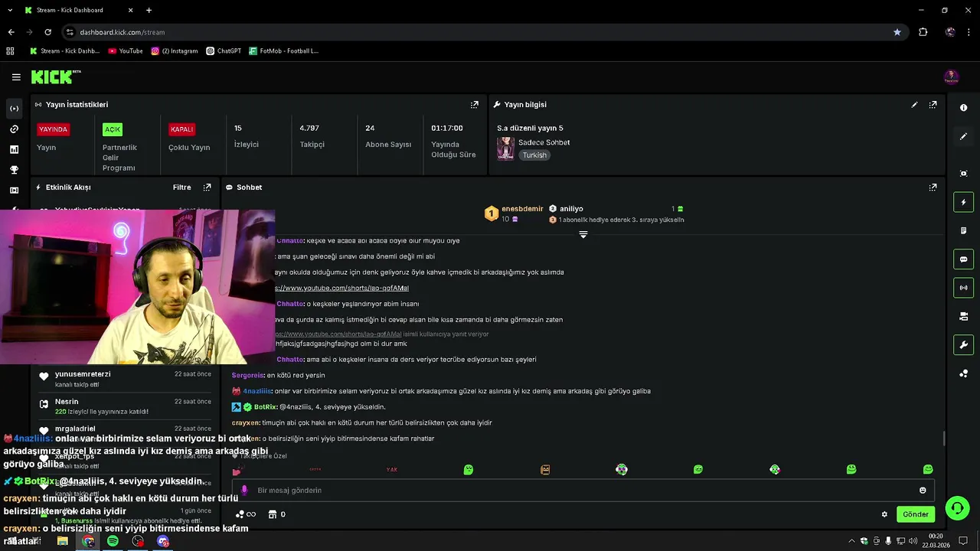Open the video clips sidebar icon
Viewport: 980px width, 551px height.
click(x=14, y=190)
